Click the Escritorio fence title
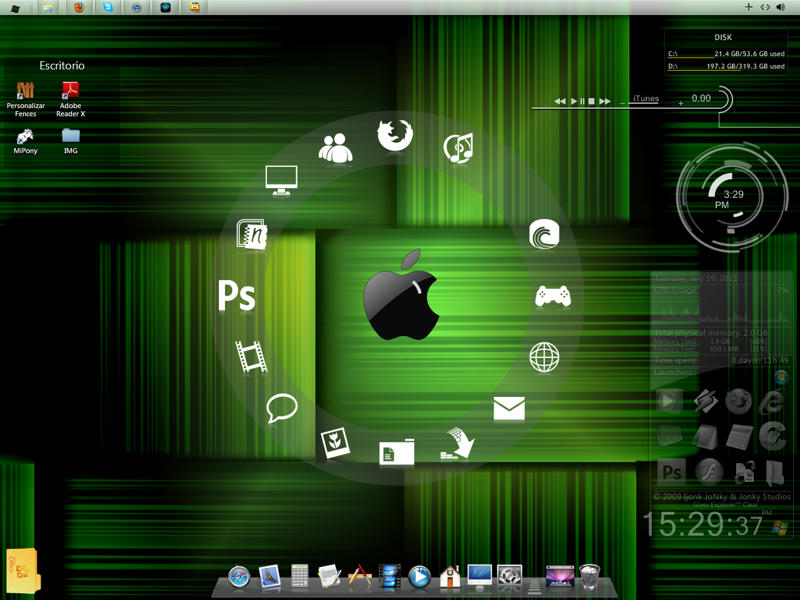This screenshot has width=800, height=600. pyautogui.click(x=62, y=65)
